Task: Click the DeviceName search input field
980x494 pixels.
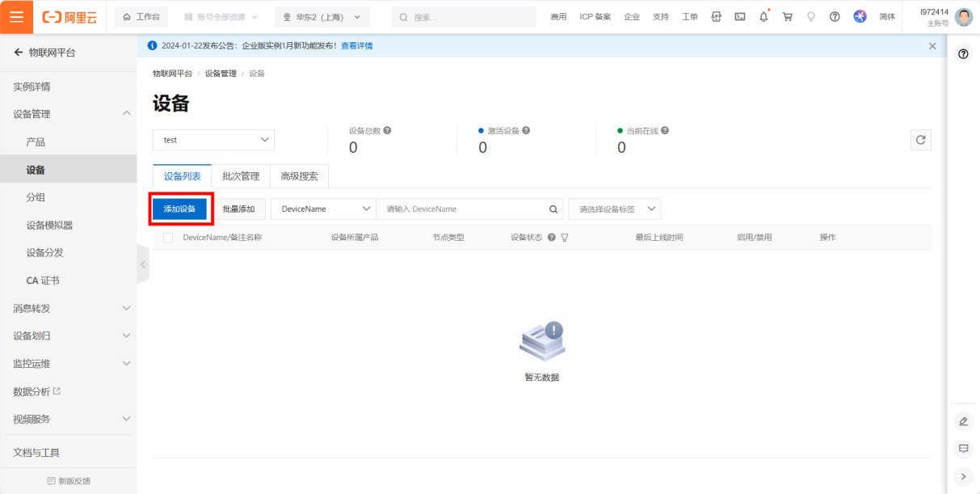Action: pos(461,209)
